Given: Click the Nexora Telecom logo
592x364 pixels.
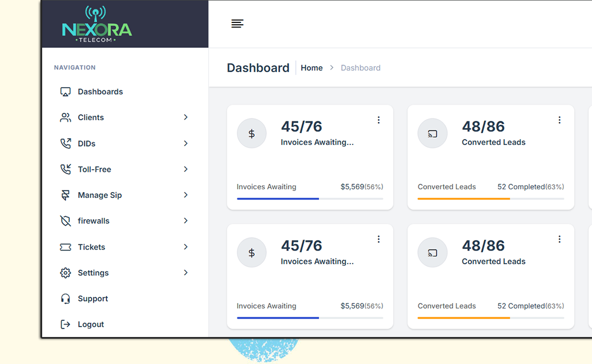Looking at the screenshot, I should coord(97,25).
